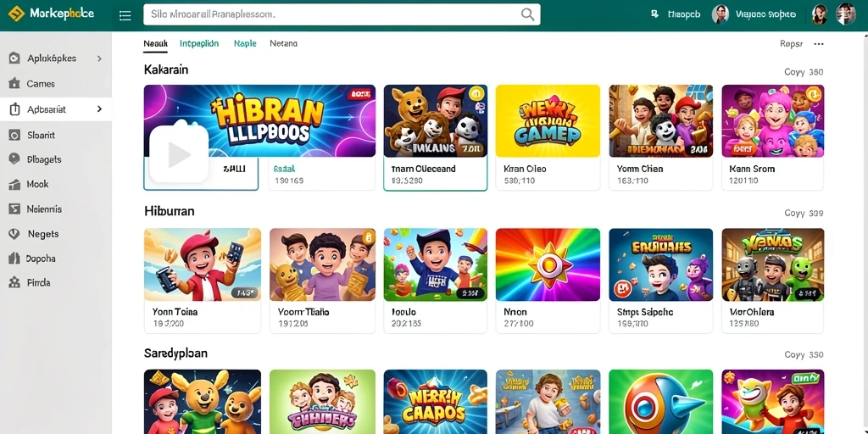Click the Kann Srom title text

[753, 169]
